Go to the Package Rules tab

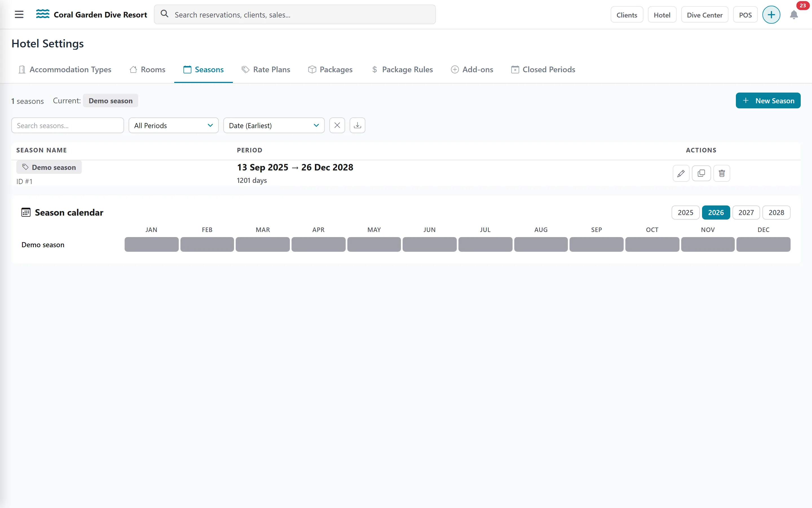click(402, 69)
